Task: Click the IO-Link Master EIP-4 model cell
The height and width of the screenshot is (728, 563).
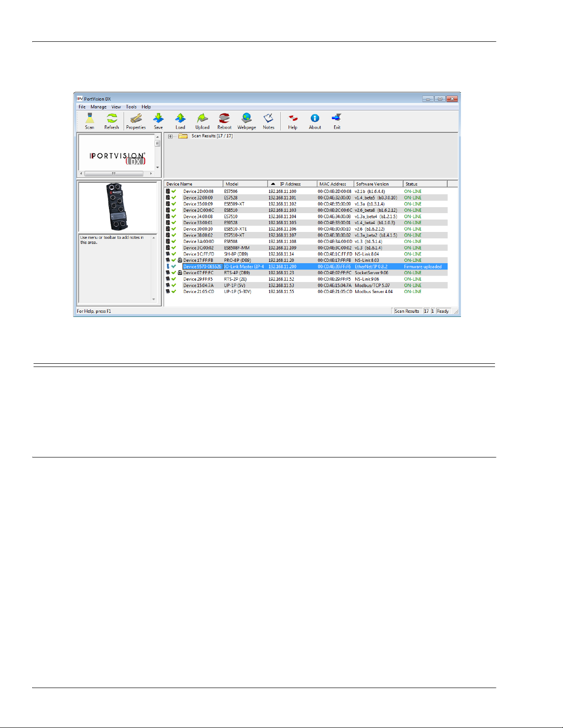Action: pos(244,266)
